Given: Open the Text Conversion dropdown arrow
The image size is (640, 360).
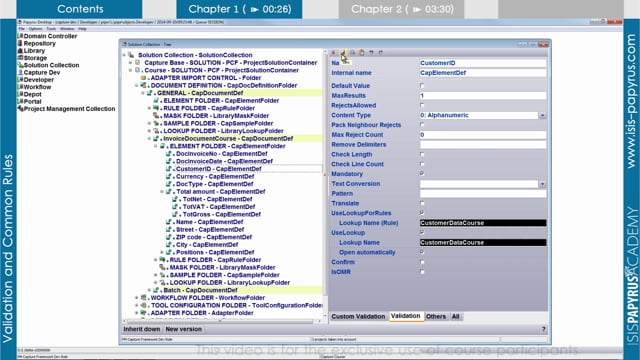Looking at the screenshot, I should coord(542,184).
